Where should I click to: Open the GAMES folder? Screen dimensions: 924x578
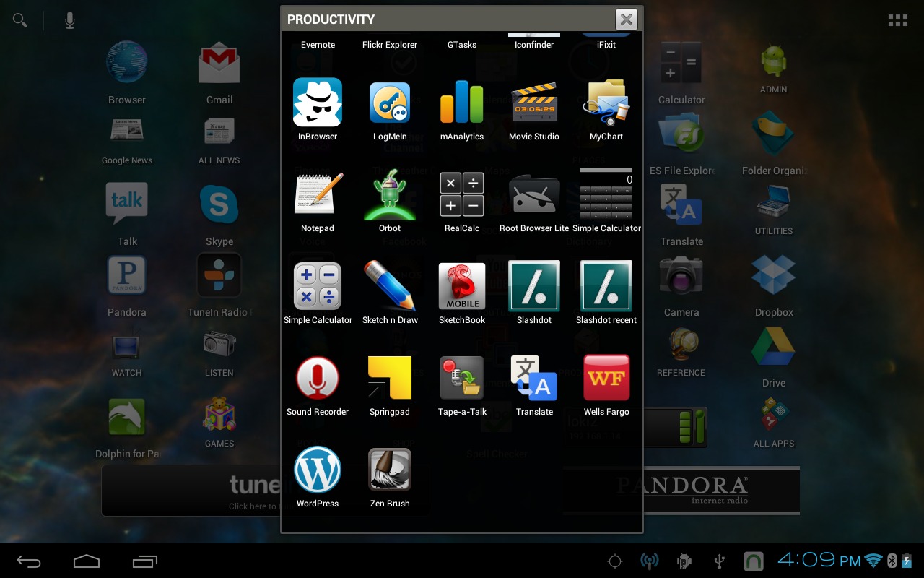(x=219, y=423)
